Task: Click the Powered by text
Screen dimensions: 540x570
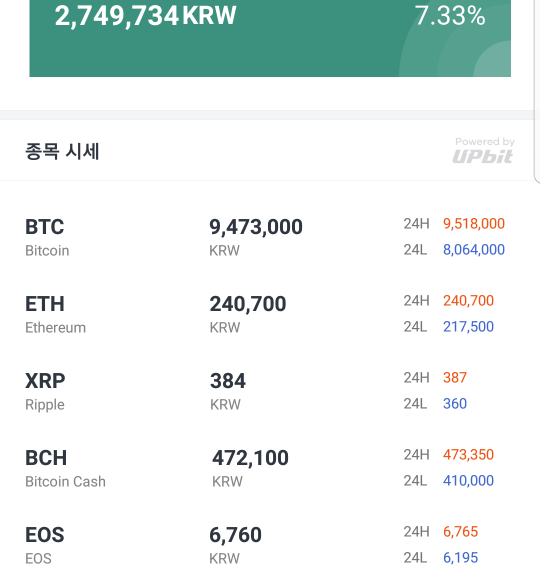Action: tap(485, 141)
